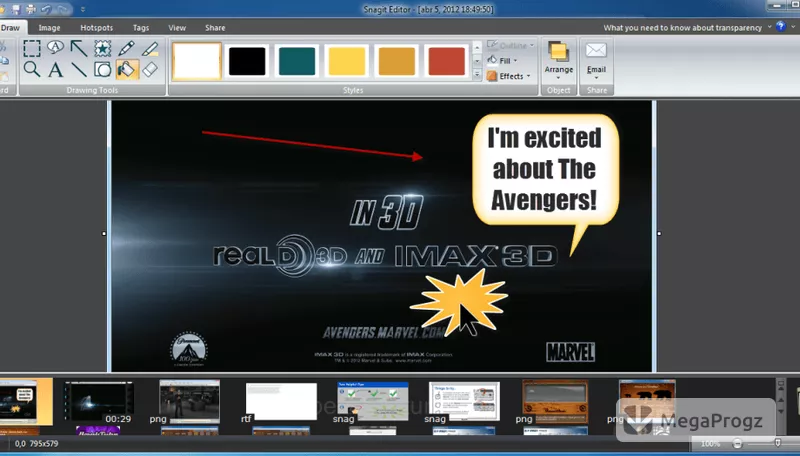Select the Line tool
Screen dimensions: 800x456
(79, 69)
